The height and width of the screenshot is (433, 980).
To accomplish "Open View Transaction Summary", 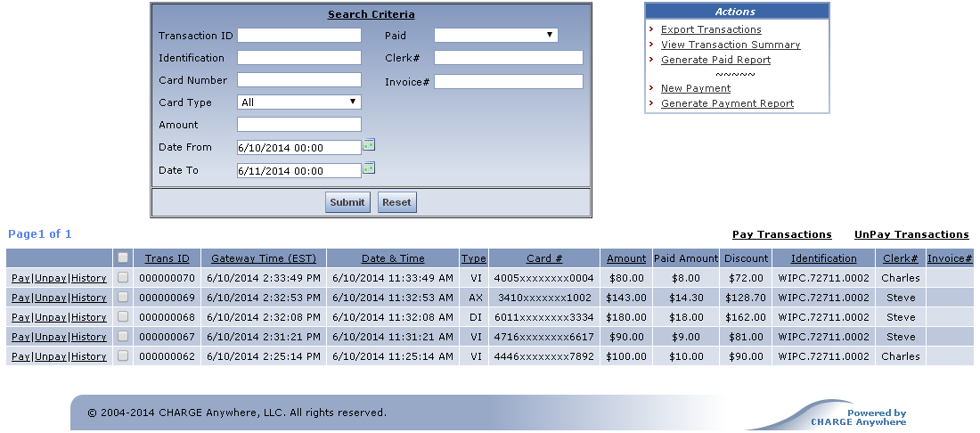I will [731, 45].
